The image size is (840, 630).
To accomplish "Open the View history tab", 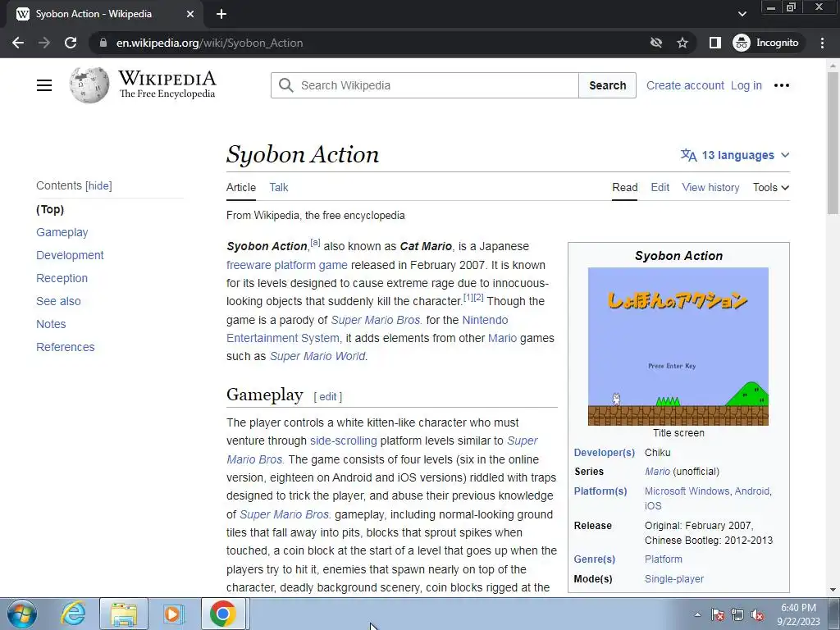I will [710, 188].
